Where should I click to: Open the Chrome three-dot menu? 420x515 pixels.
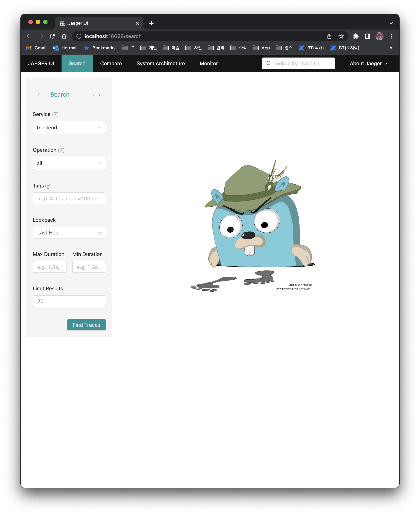391,36
